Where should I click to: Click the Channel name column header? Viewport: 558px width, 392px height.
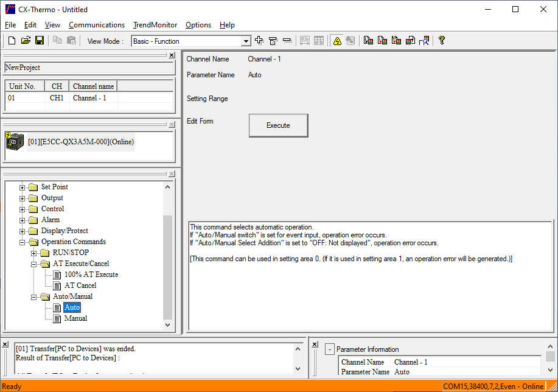click(x=93, y=86)
